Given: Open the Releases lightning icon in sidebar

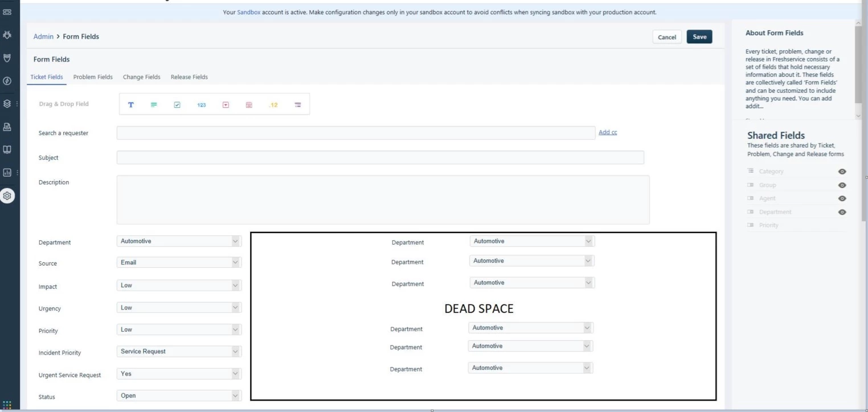Looking at the screenshot, I should [x=7, y=80].
